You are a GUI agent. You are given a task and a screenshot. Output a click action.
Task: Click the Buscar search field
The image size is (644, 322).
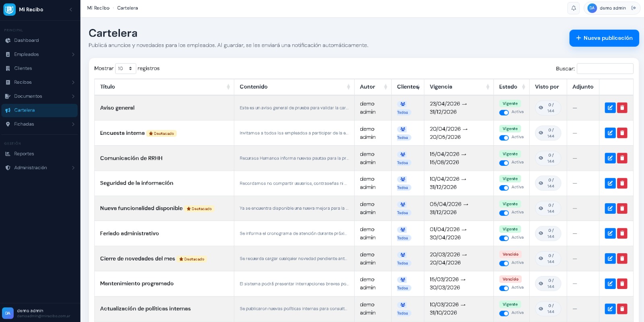point(605,69)
